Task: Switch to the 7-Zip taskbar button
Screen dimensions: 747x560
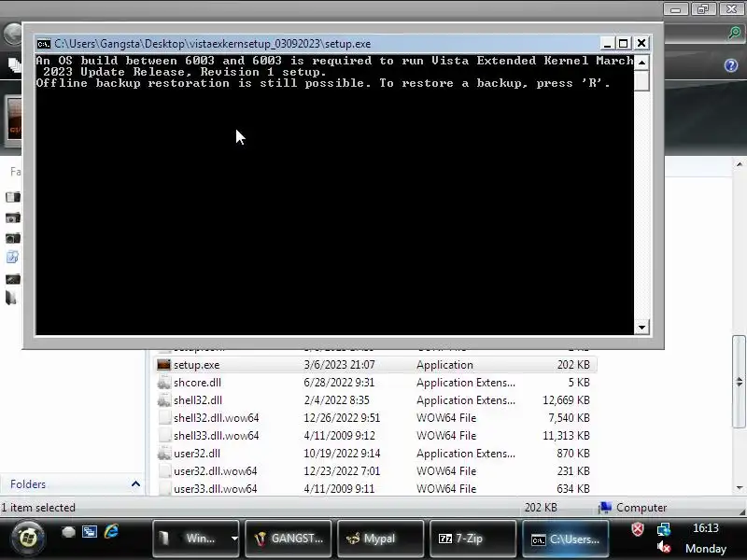Action: pyautogui.click(x=472, y=539)
